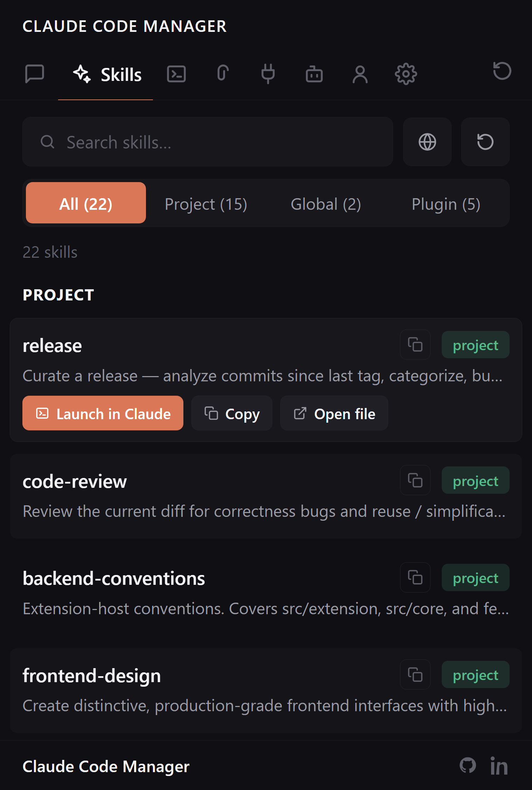
Task: Copy the backend-conventions skill icon
Action: tap(415, 577)
